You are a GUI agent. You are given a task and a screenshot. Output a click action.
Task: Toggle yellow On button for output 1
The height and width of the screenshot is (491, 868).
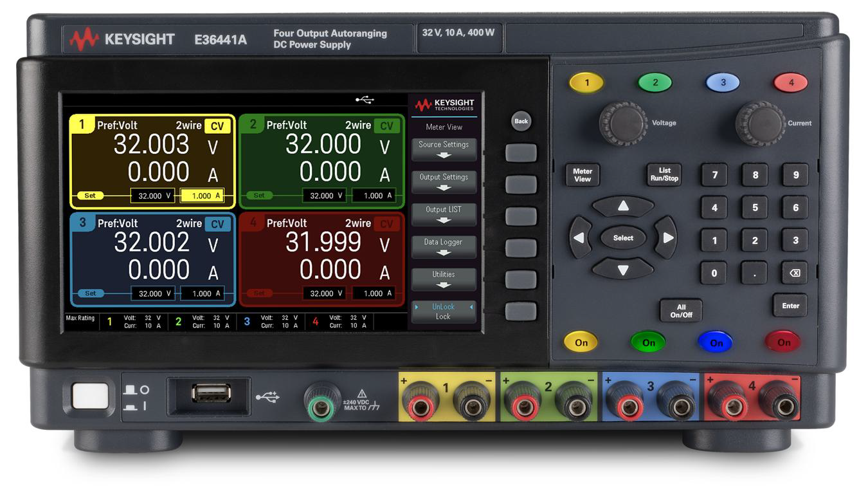[581, 342]
